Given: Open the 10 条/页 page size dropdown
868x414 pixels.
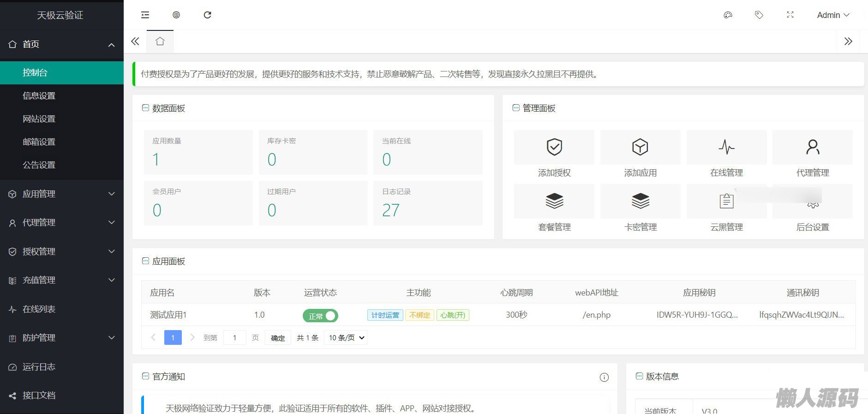Looking at the screenshot, I should (346, 338).
